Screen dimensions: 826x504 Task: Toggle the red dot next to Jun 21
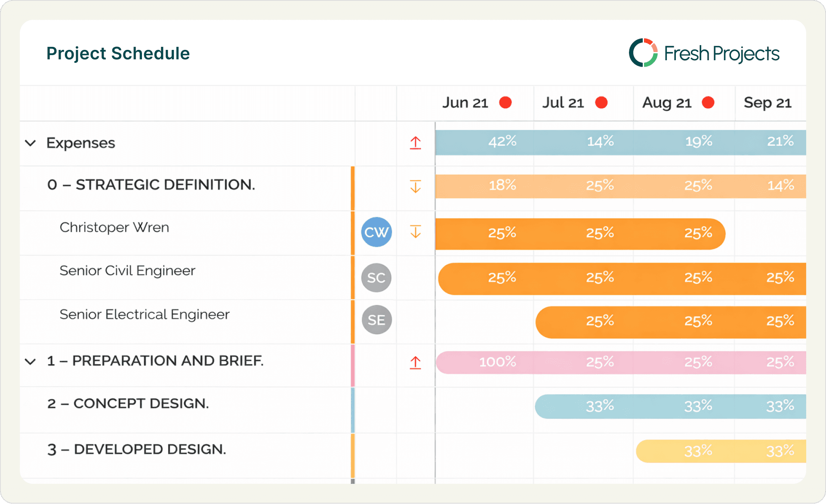pyautogui.click(x=505, y=103)
